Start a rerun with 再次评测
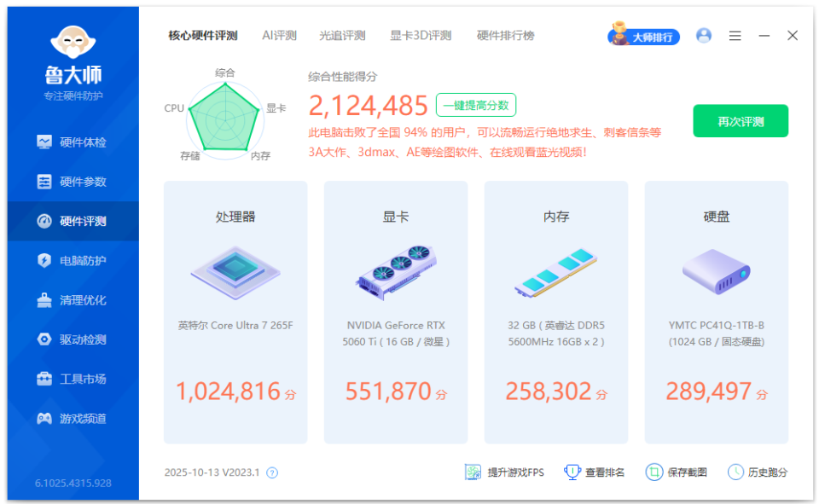Image resolution: width=819 pixels, height=504 pixels. (x=740, y=121)
